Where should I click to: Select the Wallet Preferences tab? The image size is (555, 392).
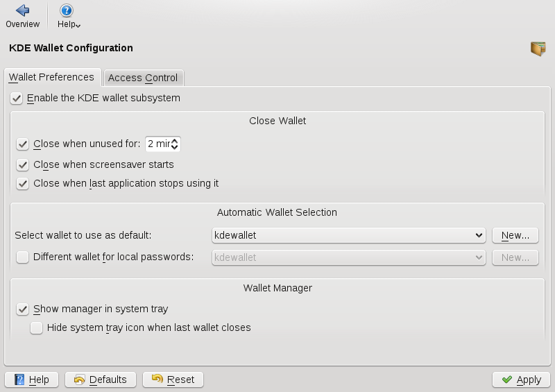(52, 77)
